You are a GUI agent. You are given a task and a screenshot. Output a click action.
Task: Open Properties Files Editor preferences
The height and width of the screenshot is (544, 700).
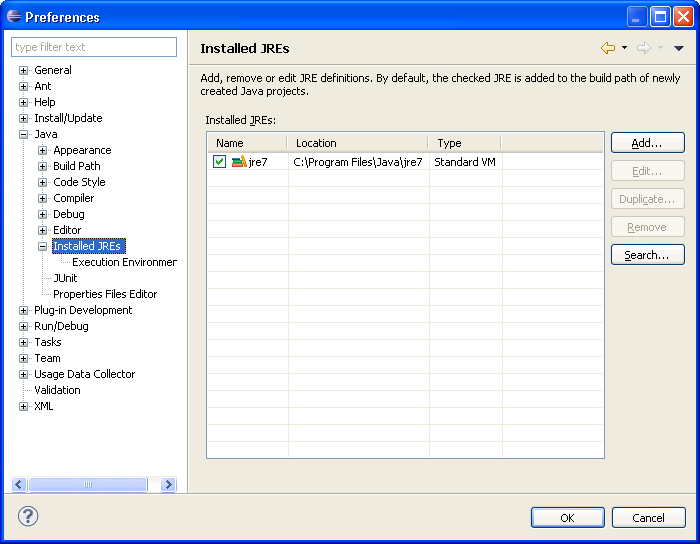point(105,294)
